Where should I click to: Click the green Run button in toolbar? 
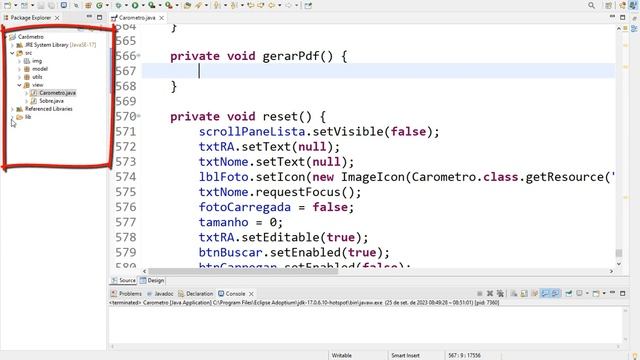point(135,5)
